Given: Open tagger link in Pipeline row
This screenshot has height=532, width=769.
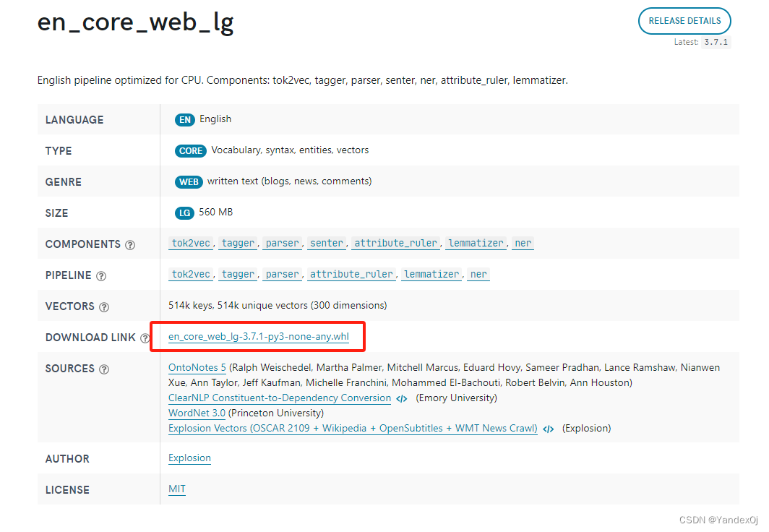Looking at the screenshot, I should (x=238, y=274).
